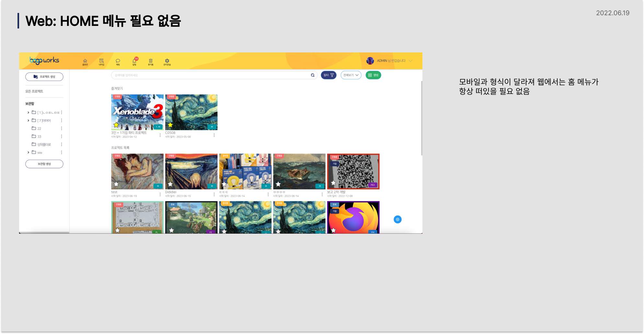This screenshot has width=644, height=334.
Task: Open the Firefox logo project thumbnail
Action: [353, 217]
